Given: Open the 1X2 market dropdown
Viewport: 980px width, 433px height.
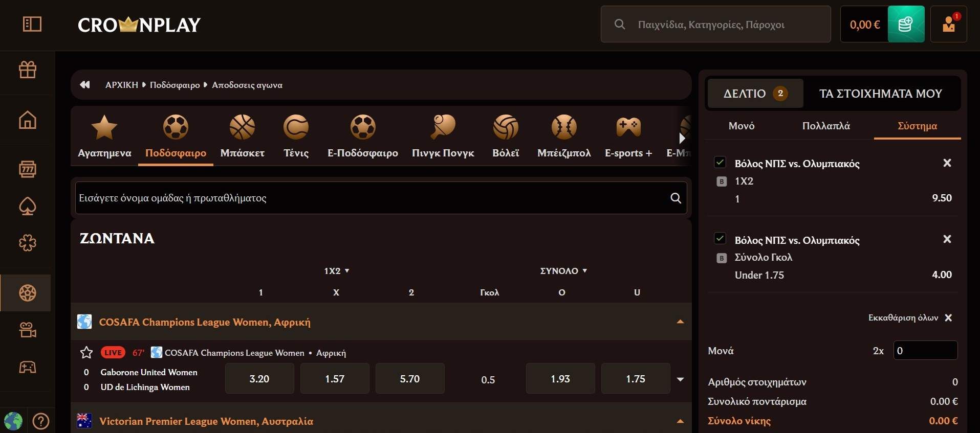Looking at the screenshot, I should (x=336, y=271).
